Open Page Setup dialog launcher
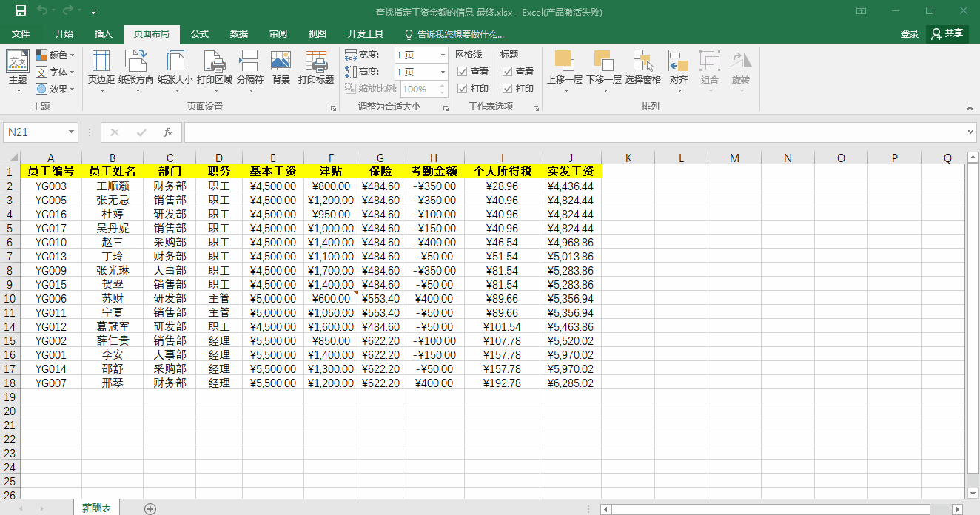Viewport: 980px width, 515px height. coord(333,108)
